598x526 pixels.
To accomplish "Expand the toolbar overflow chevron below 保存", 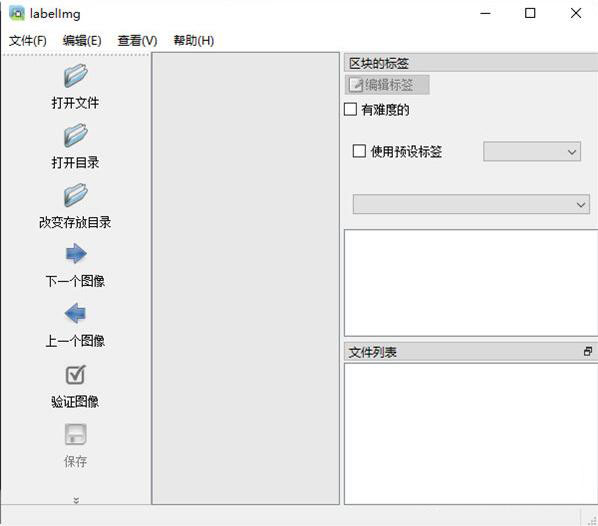I will point(76,500).
